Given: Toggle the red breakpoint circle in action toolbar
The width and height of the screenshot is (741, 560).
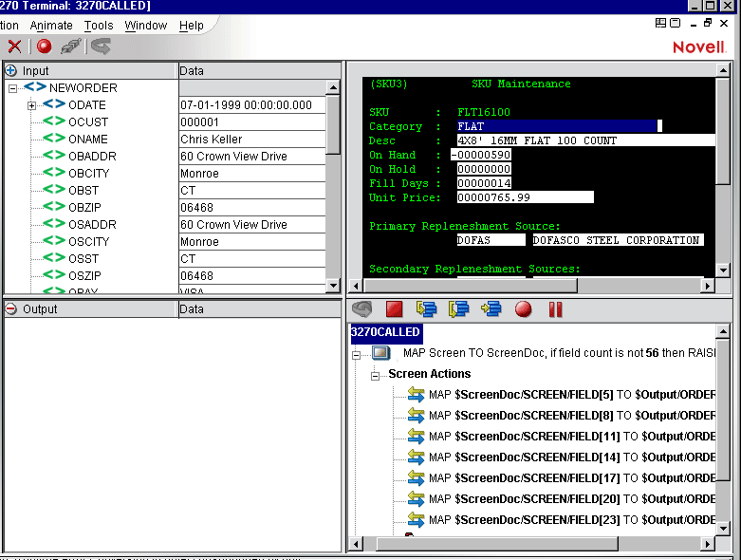Looking at the screenshot, I should pyautogui.click(x=523, y=308).
